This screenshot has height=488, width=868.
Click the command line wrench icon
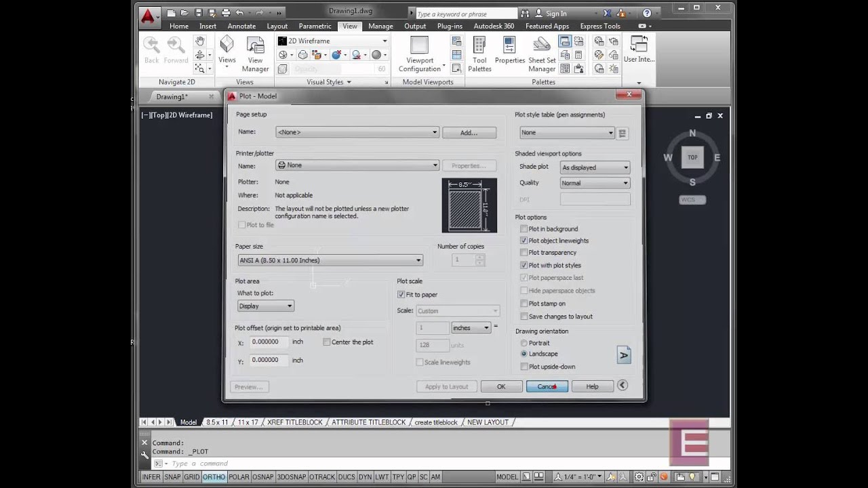click(144, 455)
